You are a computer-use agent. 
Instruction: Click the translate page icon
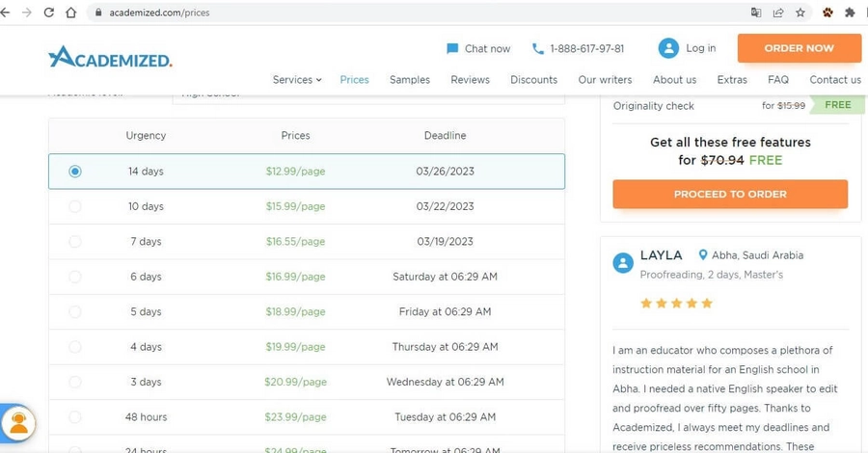pyautogui.click(x=755, y=13)
